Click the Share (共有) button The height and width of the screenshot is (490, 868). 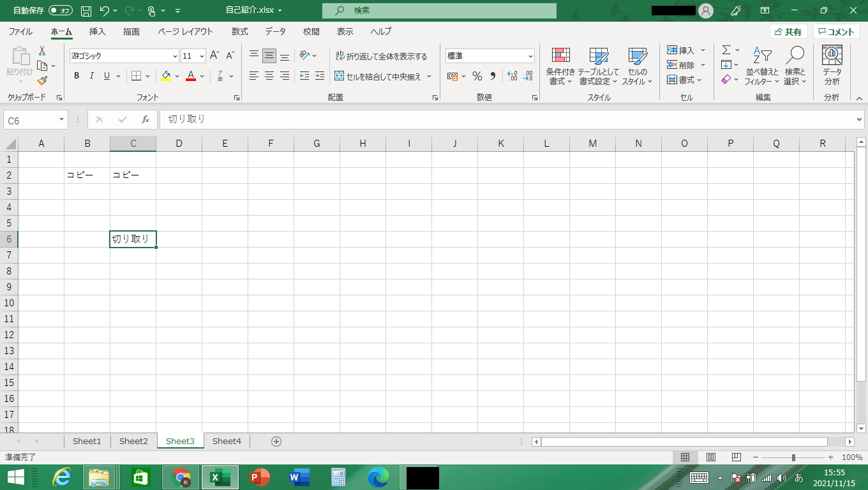pyautogui.click(x=789, y=32)
